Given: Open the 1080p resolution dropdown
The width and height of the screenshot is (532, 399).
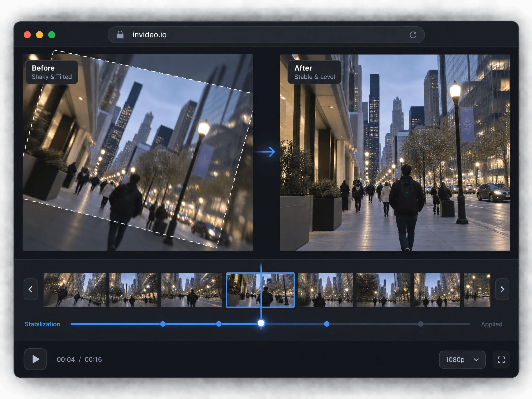Looking at the screenshot, I should 462,360.
